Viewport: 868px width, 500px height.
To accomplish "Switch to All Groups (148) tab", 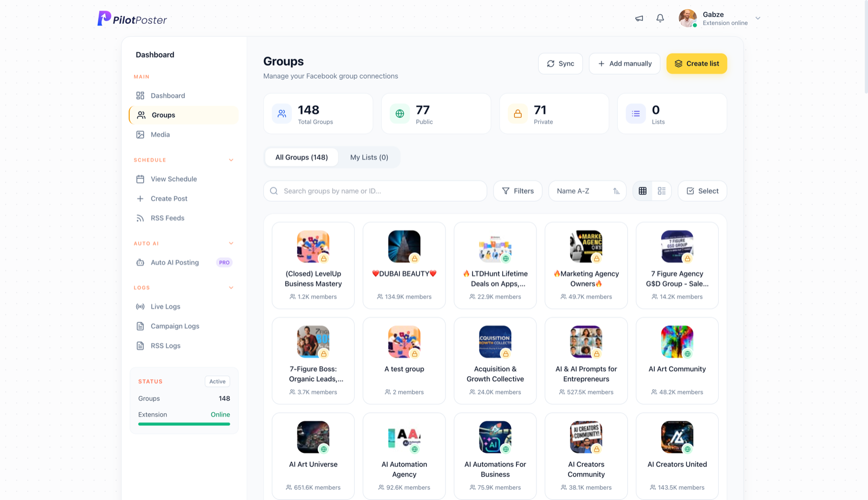I will 302,157.
